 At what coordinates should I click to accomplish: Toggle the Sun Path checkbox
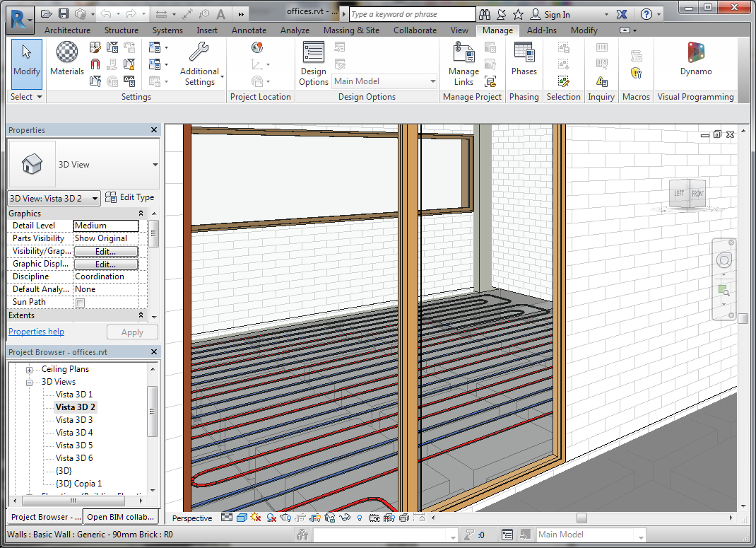(80, 303)
